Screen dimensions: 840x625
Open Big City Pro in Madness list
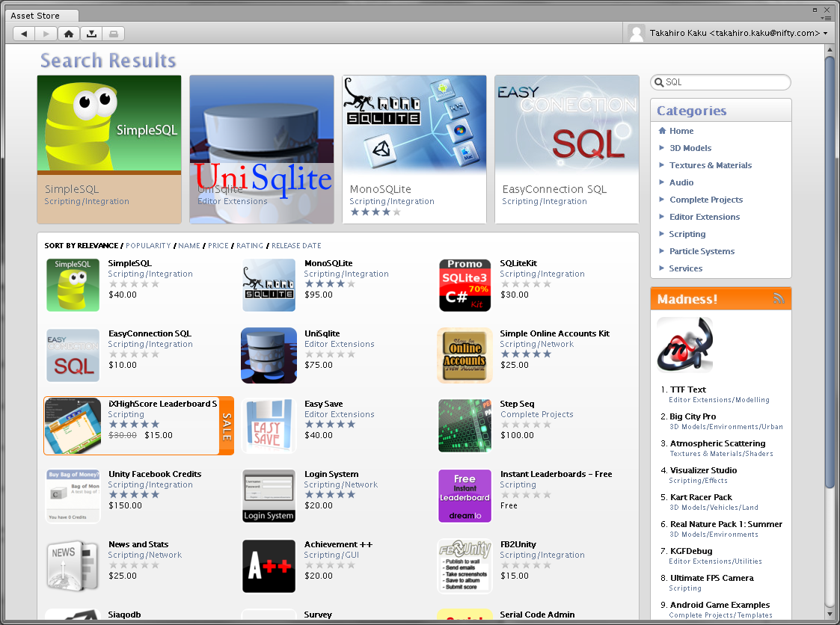click(693, 416)
